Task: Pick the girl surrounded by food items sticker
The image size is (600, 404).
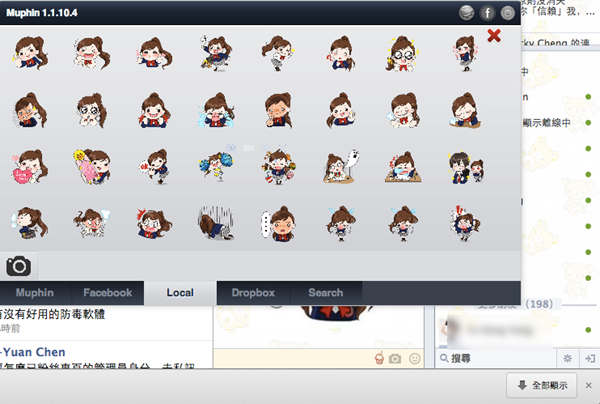Action: click(x=279, y=167)
